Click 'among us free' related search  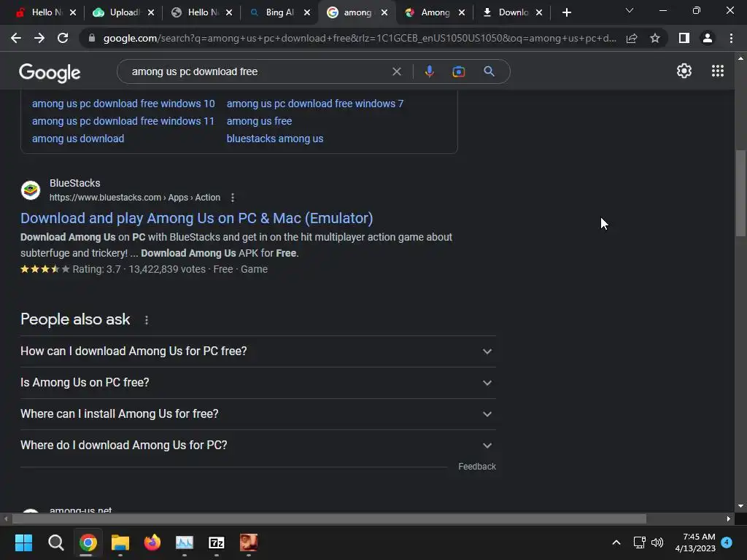[259, 121]
